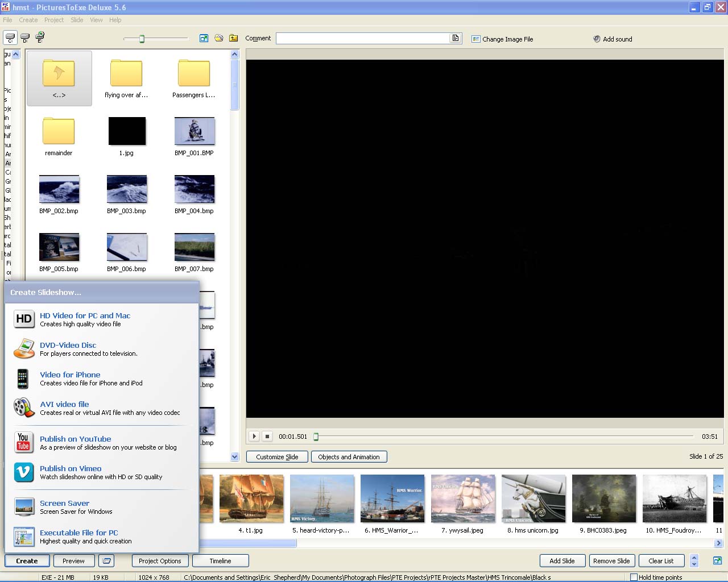The image size is (728, 582).
Task: Click the Add sound icon
Action: [597, 39]
